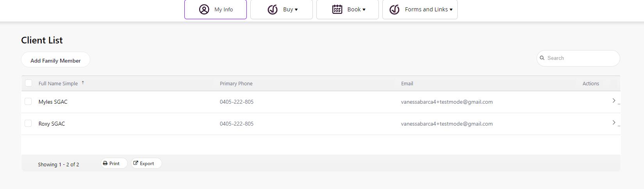Click the My Info person icon
Screen dimensions: 644x189
pos(204,9)
